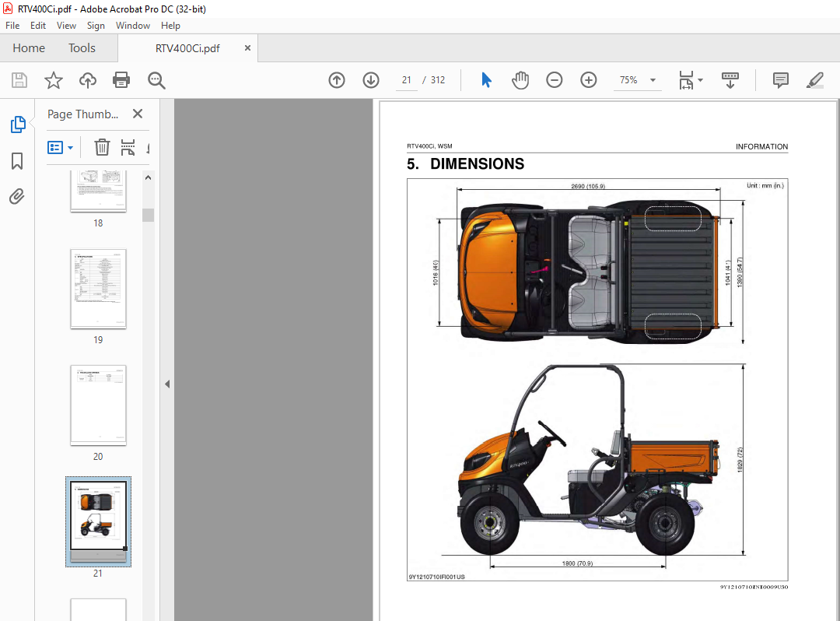This screenshot has height=621, width=840.
Task: Click the Save file icon
Action: click(19, 80)
